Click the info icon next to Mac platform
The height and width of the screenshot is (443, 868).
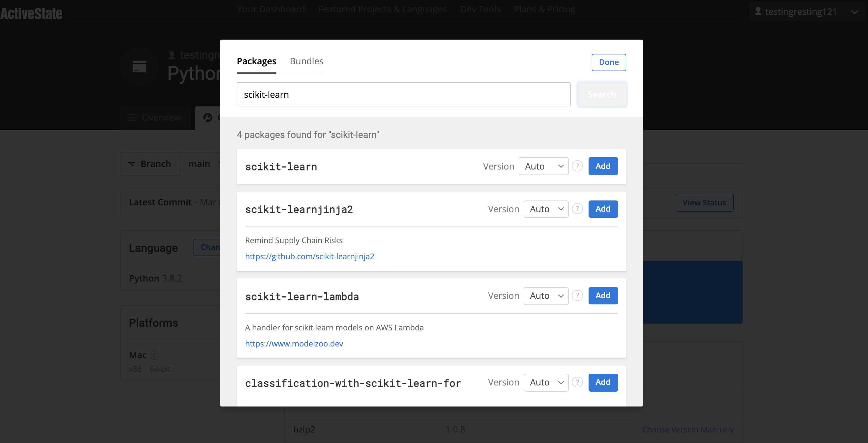tap(154, 355)
